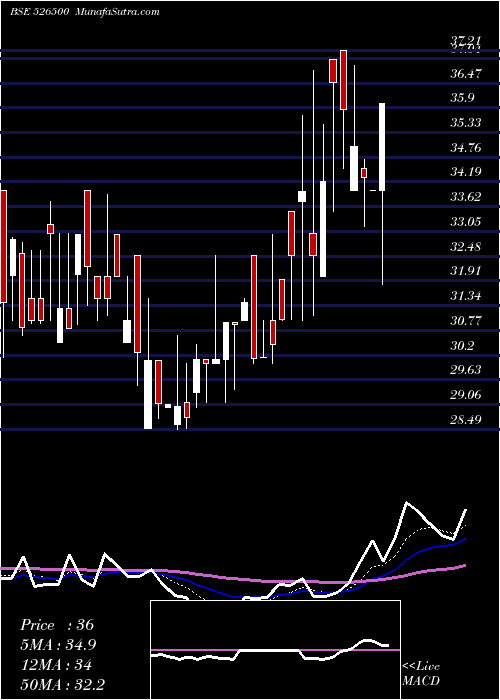Click the 5MA : 34.9 readout
This screenshot has height=700, width=500.
[x=58, y=645]
